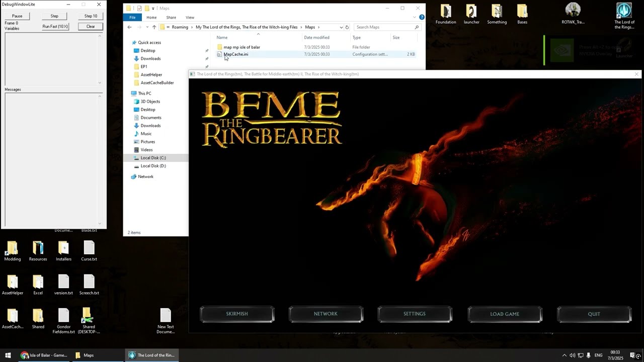Open the File tab in Explorer
Screen dimensions: 644x362
[132, 17]
